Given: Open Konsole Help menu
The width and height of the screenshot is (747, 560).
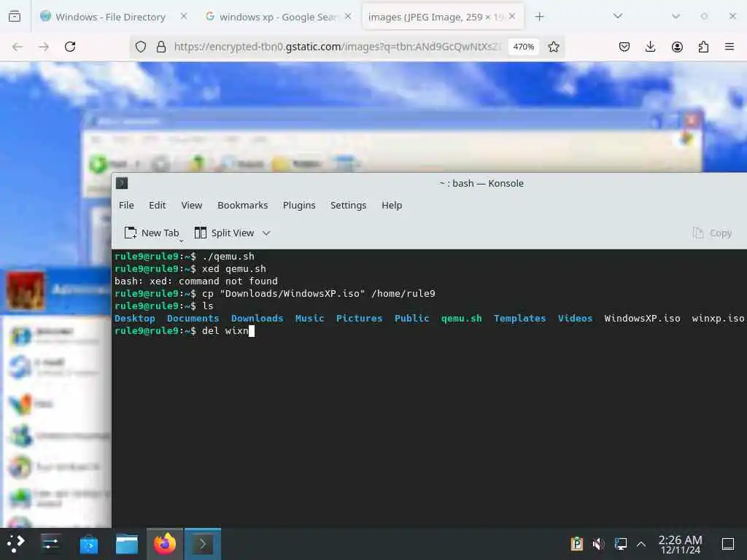Looking at the screenshot, I should coord(392,205).
